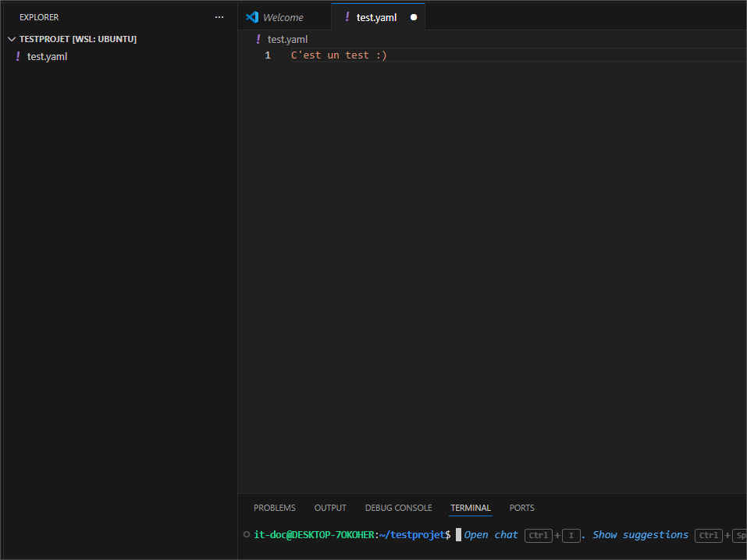Switch to the Welcome tab
This screenshot has height=560, width=747.
point(283,18)
